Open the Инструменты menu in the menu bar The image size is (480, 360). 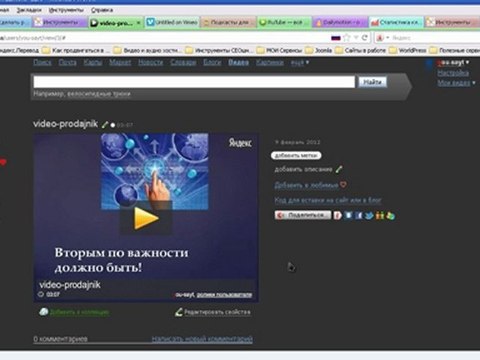pyautogui.click(x=66, y=10)
